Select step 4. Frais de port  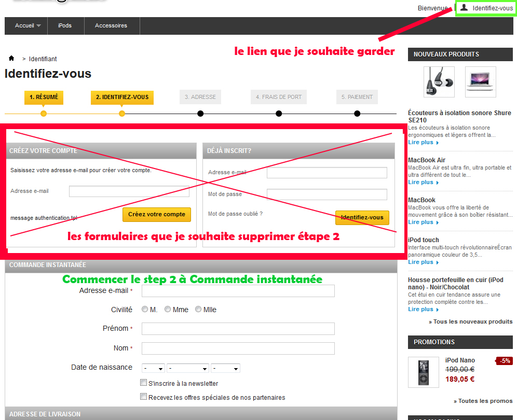(x=279, y=97)
